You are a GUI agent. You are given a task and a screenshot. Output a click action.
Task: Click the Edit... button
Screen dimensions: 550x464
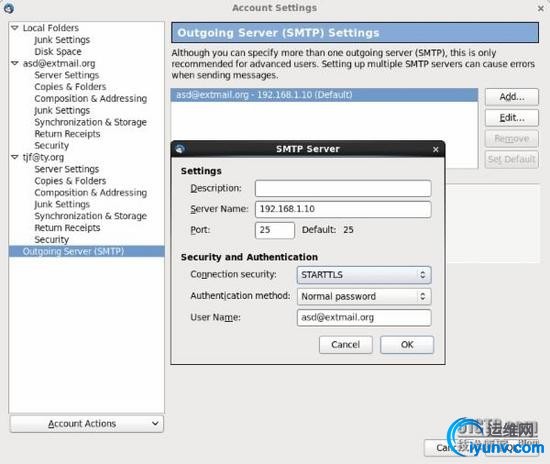(x=512, y=117)
